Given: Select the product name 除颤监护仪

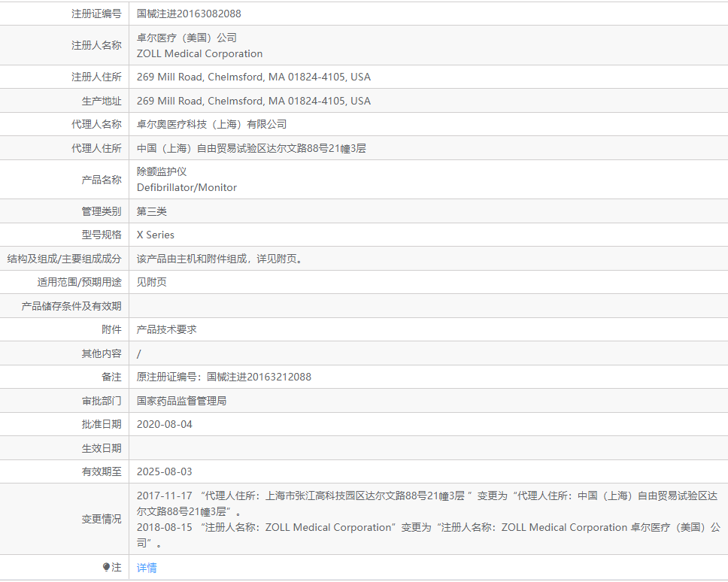Looking at the screenshot, I should pos(162,171).
